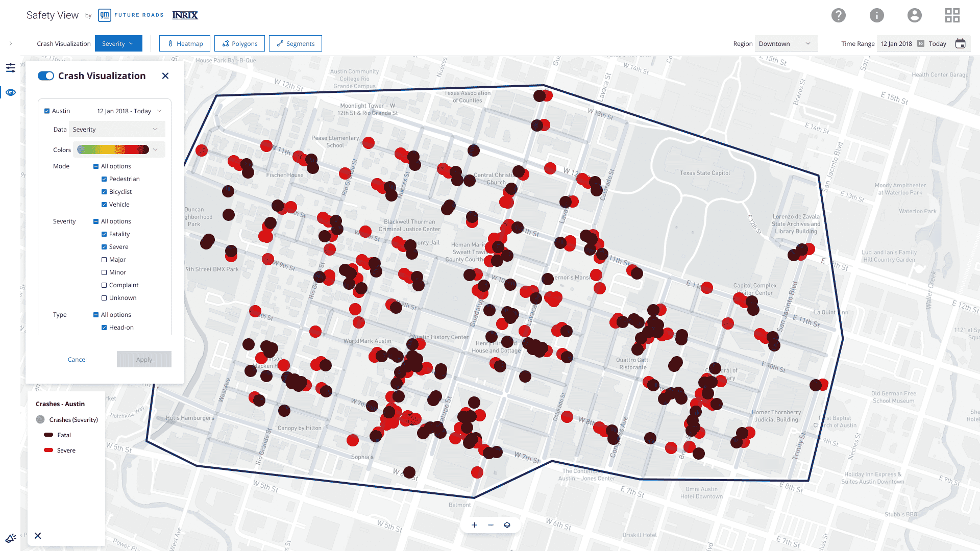Close the Crashes - Austin legend panel
Image resolution: width=980 pixels, height=551 pixels.
tap(38, 536)
